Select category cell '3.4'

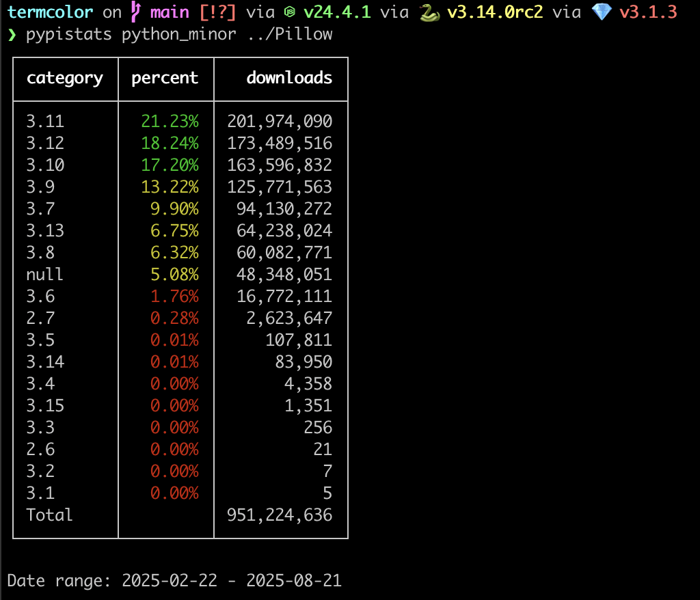coord(40,384)
